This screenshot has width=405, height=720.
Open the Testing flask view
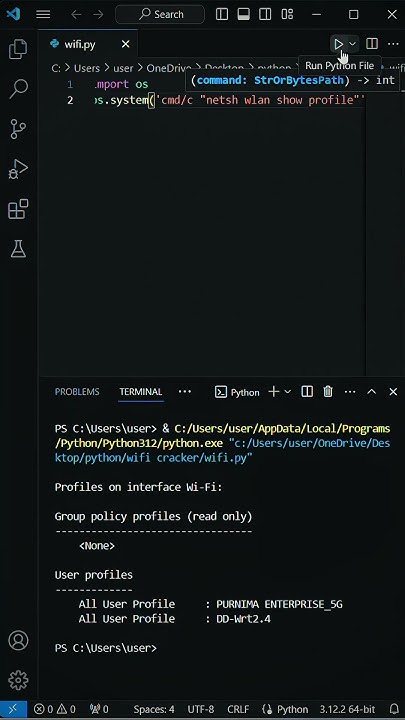18,249
